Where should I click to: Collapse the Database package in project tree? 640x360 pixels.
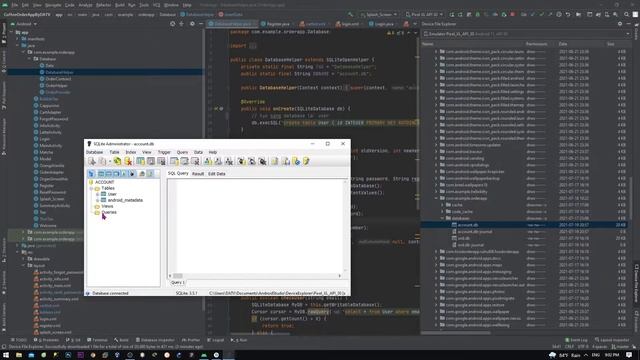pos(30,59)
